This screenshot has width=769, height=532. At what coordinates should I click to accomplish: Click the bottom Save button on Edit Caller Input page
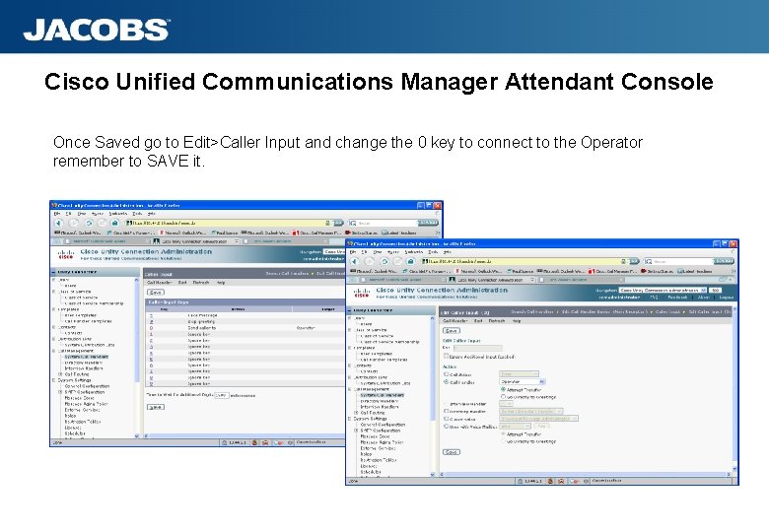click(x=452, y=452)
